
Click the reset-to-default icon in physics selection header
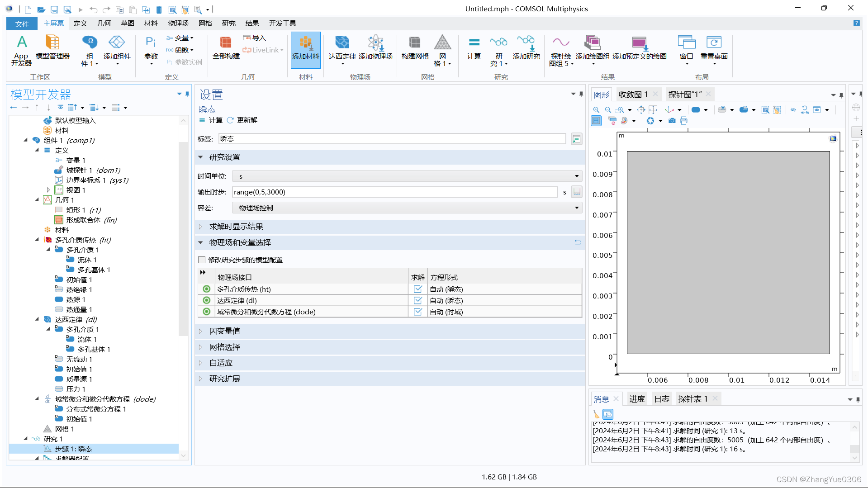[578, 242]
